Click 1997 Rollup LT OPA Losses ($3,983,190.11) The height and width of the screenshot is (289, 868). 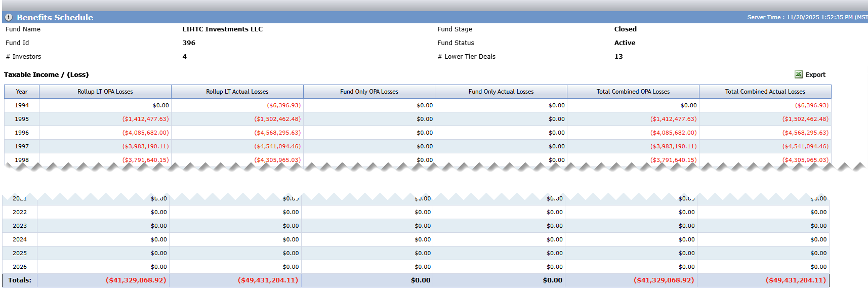145,146
